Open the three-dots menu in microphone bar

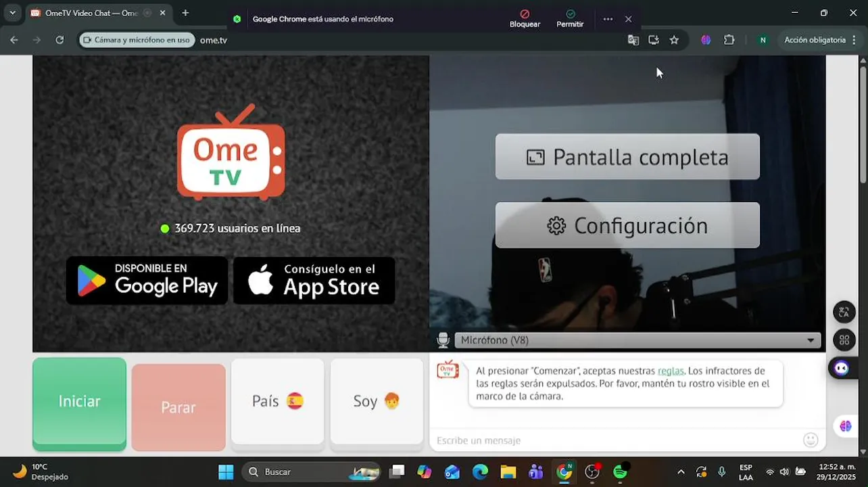click(x=608, y=19)
